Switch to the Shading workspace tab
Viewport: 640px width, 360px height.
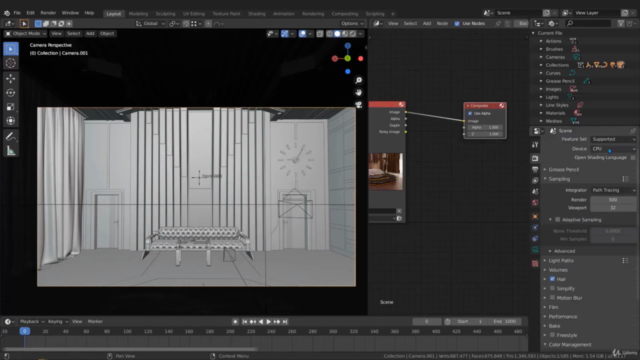pyautogui.click(x=256, y=13)
